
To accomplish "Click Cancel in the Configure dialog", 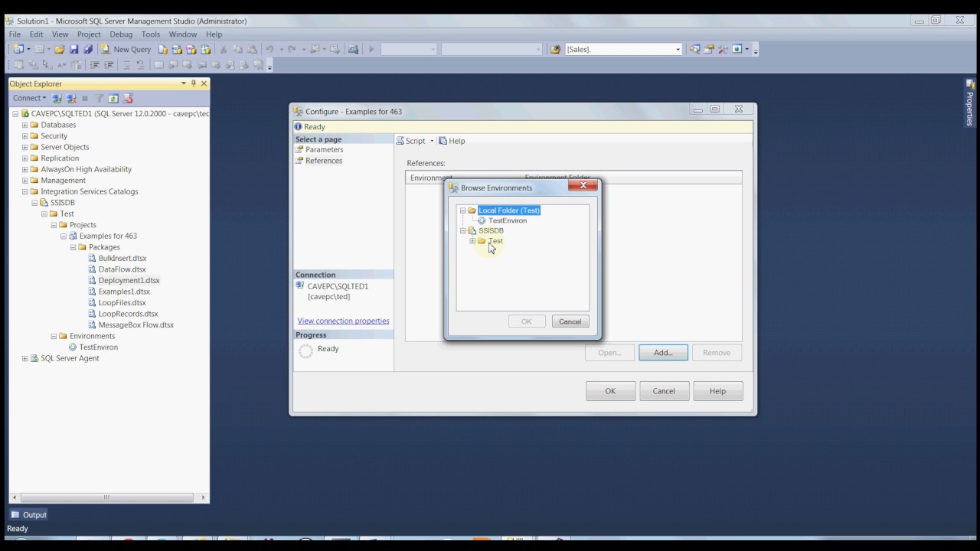I will [x=664, y=391].
